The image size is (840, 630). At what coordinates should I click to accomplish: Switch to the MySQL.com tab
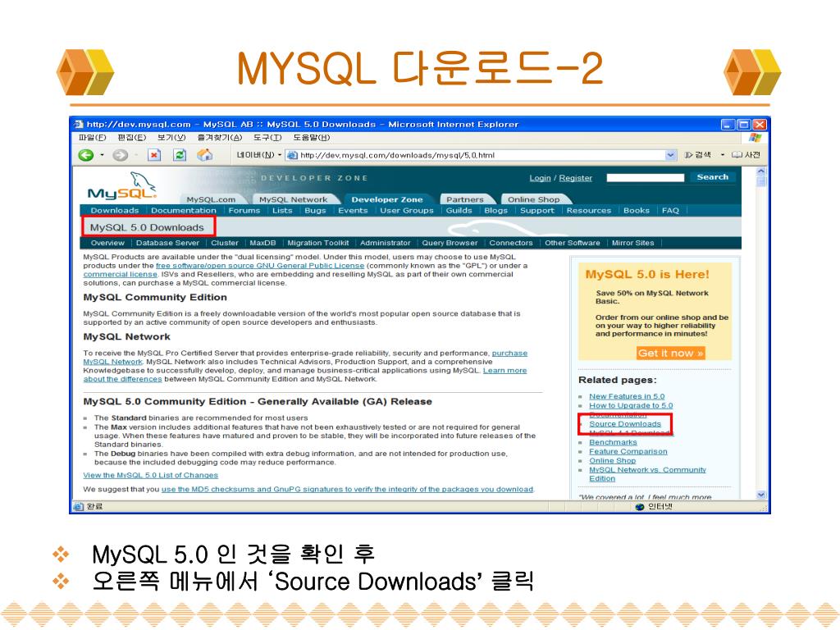coord(211,199)
